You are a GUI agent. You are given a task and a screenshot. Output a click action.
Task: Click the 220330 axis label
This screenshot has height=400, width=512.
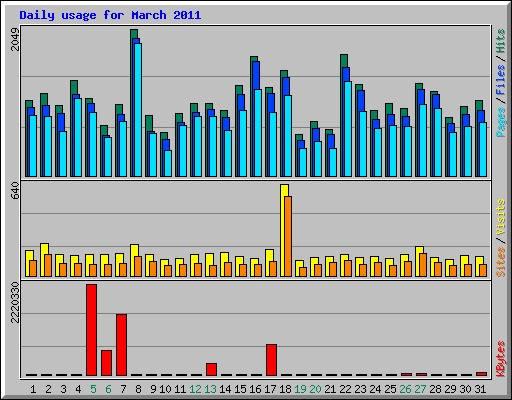coord(15,302)
